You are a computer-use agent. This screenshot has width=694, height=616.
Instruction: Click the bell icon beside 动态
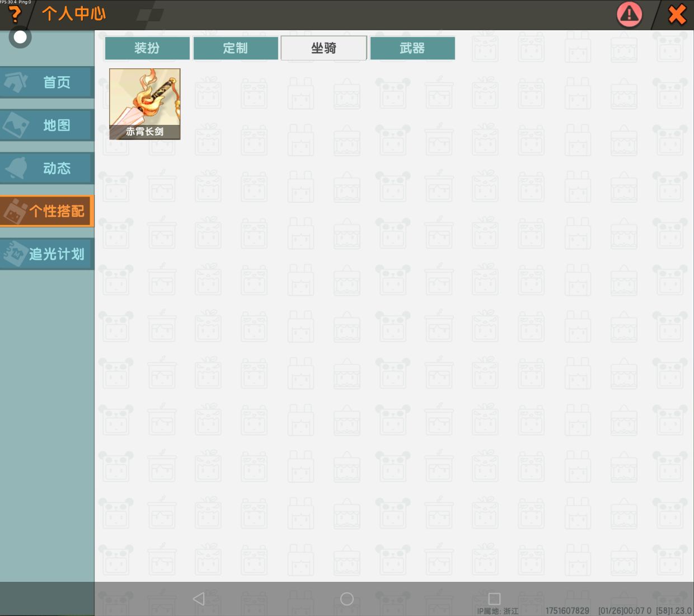(x=16, y=168)
